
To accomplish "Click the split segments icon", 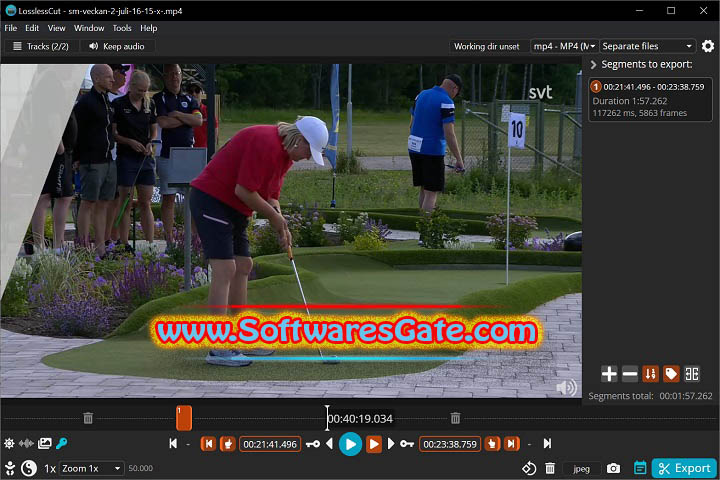I will (x=692, y=374).
